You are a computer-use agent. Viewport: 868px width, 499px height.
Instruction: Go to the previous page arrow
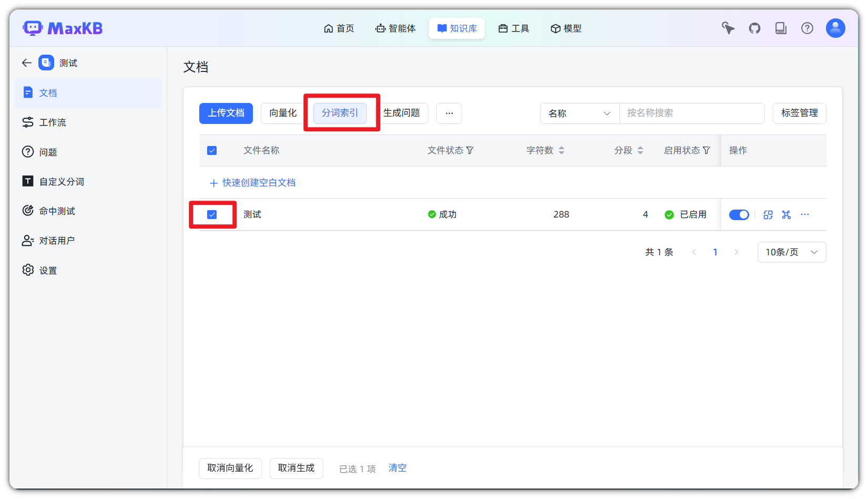[694, 252]
